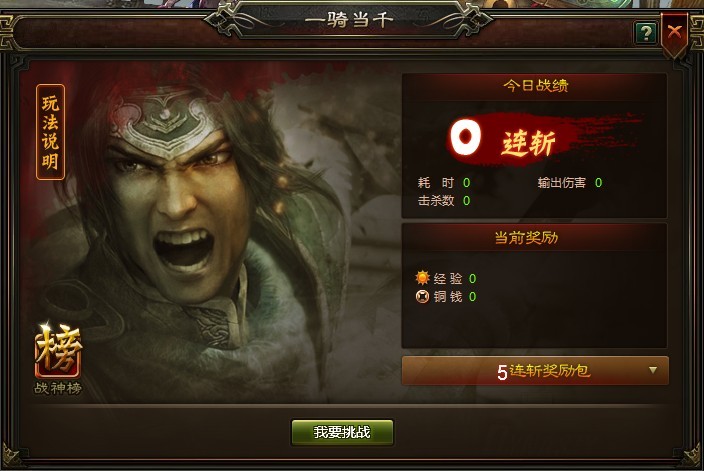Screen dimensions: 704x471
Task: Open the help question mark icon
Action: [x=646, y=33]
